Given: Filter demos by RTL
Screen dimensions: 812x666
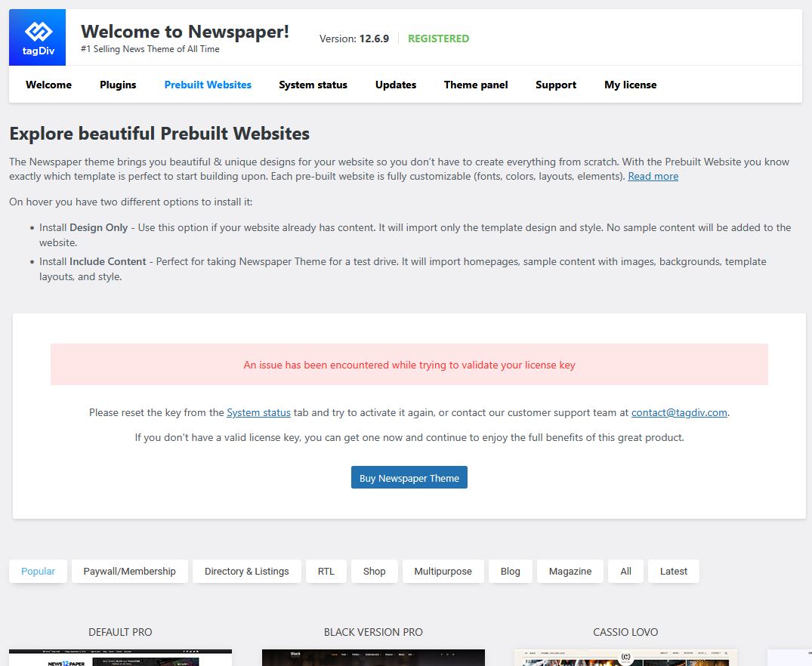Looking at the screenshot, I should point(326,571).
